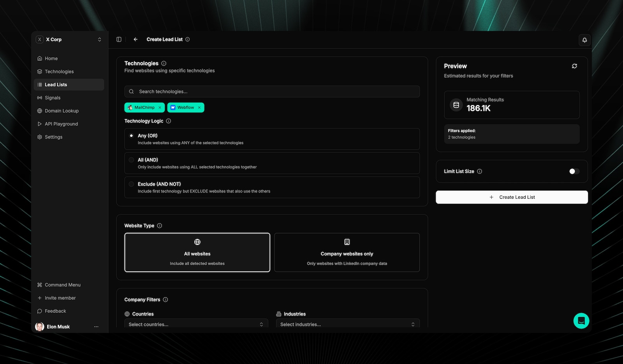Click the Create Lead List button
623x364 pixels.
click(x=511, y=197)
